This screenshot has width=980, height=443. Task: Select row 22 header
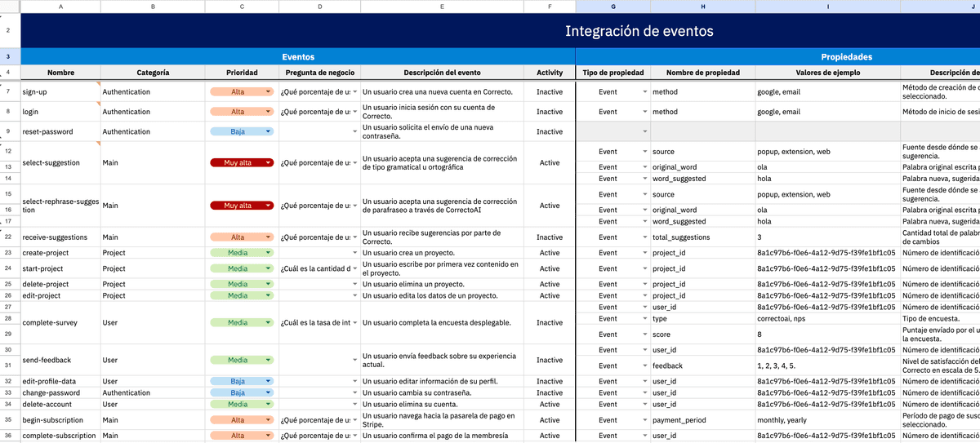click(8, 237)
